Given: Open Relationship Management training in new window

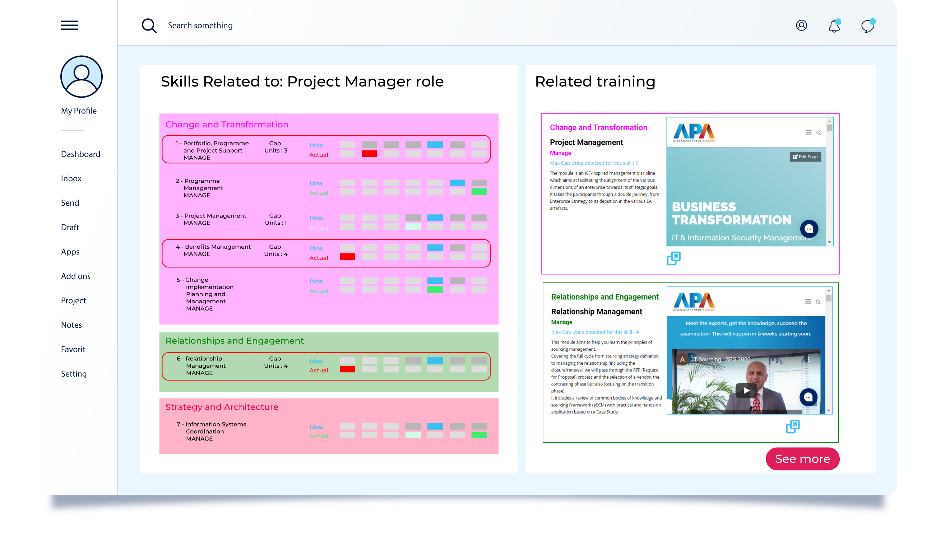Looking at the screenshot, I should (793, 426).
